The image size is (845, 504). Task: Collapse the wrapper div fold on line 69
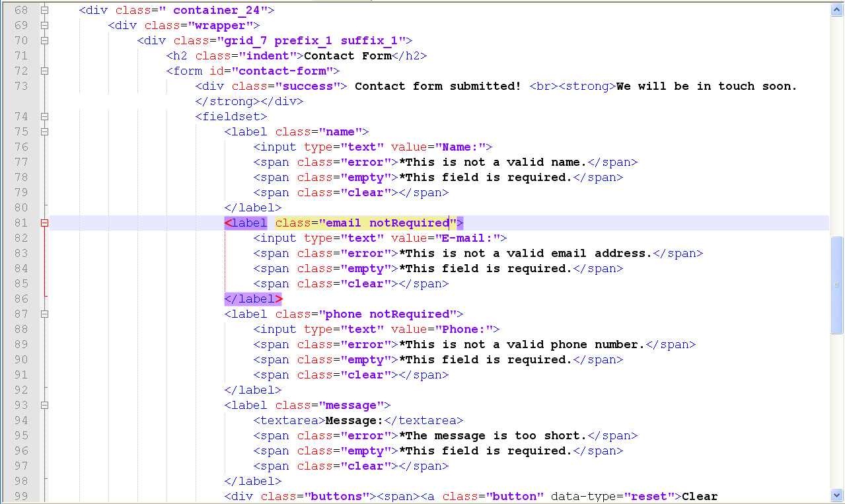click(x=44, y=26)
